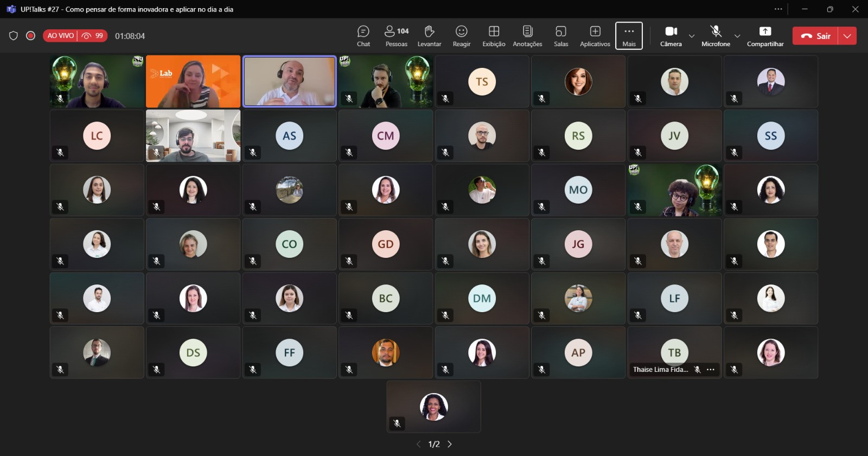Go to next page of participants
868x456 pixels.
pyautogui.click(x=450, y=444)
